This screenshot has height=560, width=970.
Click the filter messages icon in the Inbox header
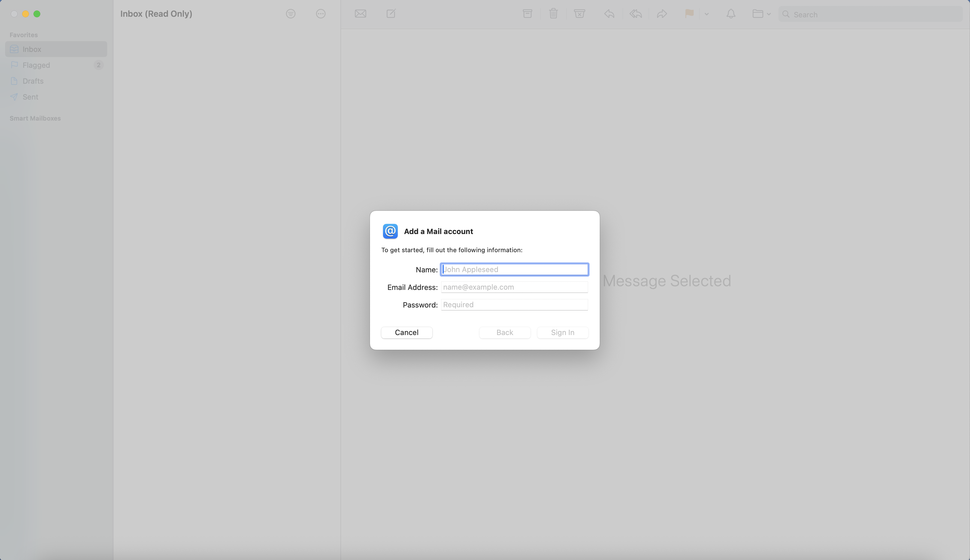tap(291, 14)
